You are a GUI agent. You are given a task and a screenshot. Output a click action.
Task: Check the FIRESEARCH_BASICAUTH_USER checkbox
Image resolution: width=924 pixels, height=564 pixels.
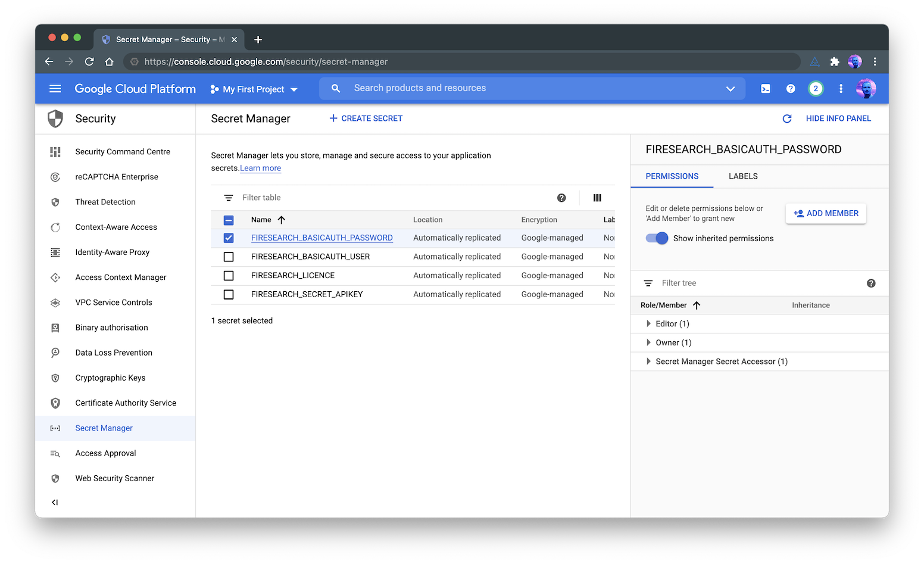coord(229,257)
